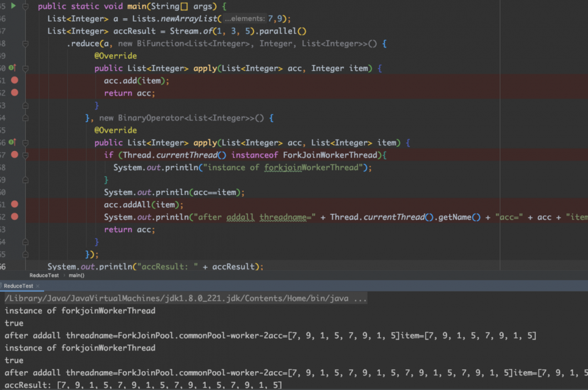Click the run icon on the ReduceTest console tab
588x390 pixels.
[x=2, y=286]
